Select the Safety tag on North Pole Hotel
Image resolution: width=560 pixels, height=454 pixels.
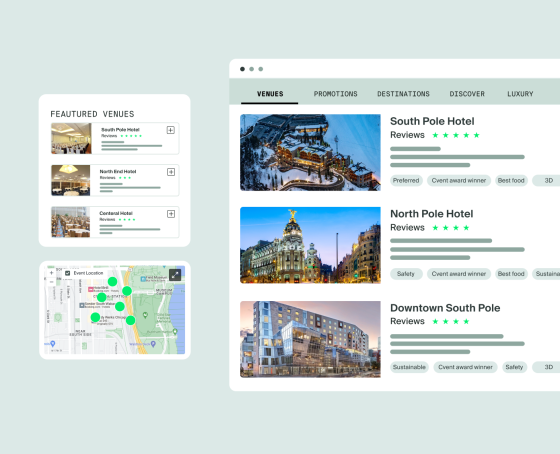tap(406, 274)
